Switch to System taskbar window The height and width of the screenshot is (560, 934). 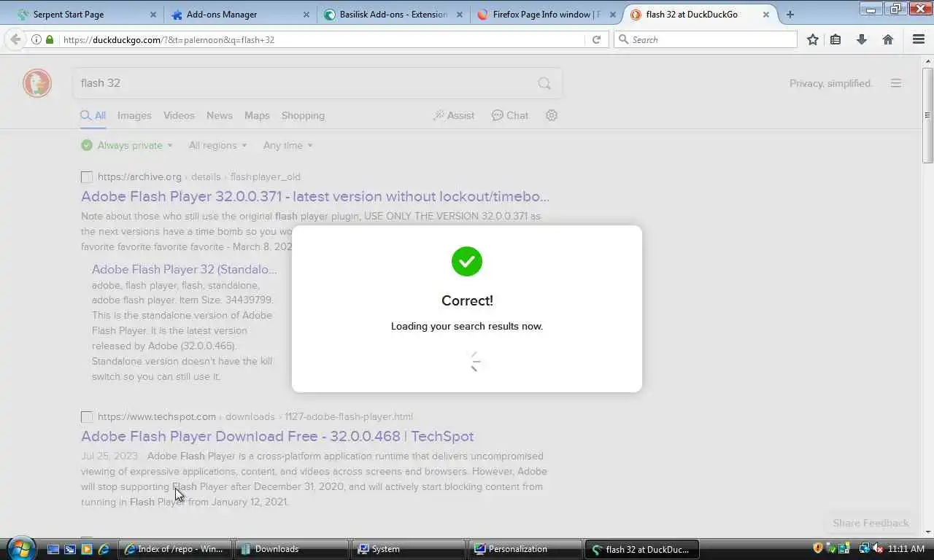point(409,549)
